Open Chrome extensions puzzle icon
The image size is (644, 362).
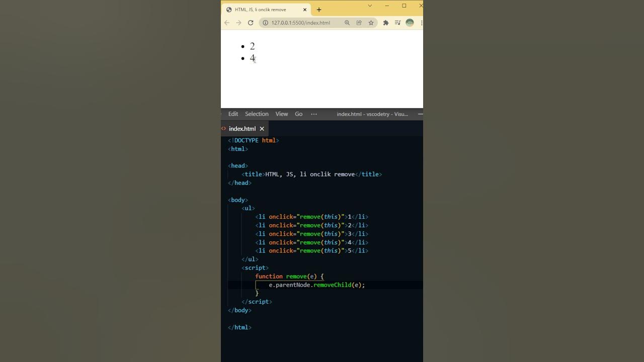coord(386,23)
